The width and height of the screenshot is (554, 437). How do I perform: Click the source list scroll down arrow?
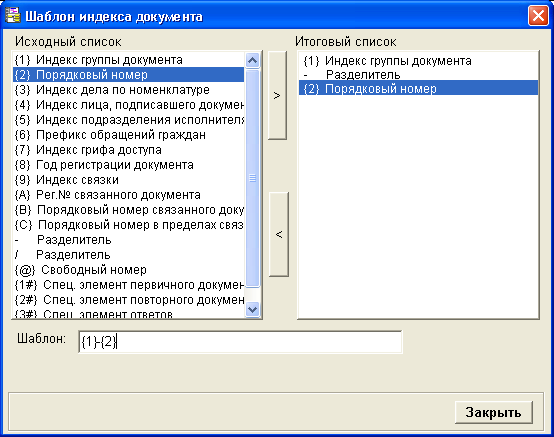point(252,309)
